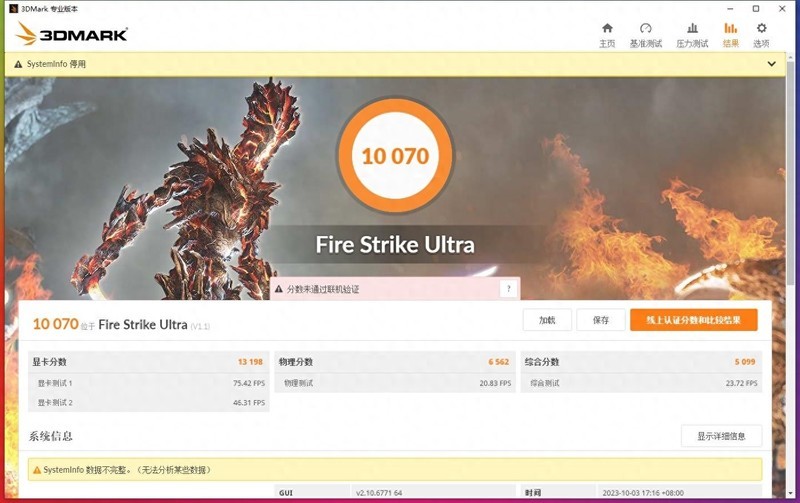The height and width of the screenshot is (503, 800).
Task: Click the 分数未通过联机验证 message text
Action: [x=323, y=289]
